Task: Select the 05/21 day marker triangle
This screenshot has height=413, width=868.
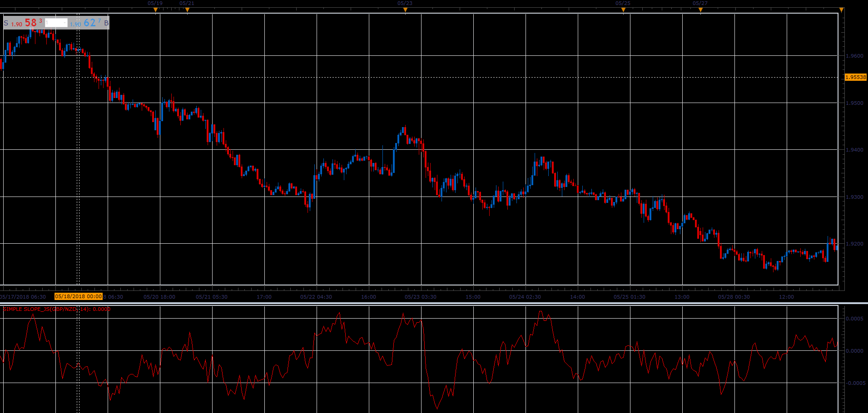Action: tap(187, 10)
